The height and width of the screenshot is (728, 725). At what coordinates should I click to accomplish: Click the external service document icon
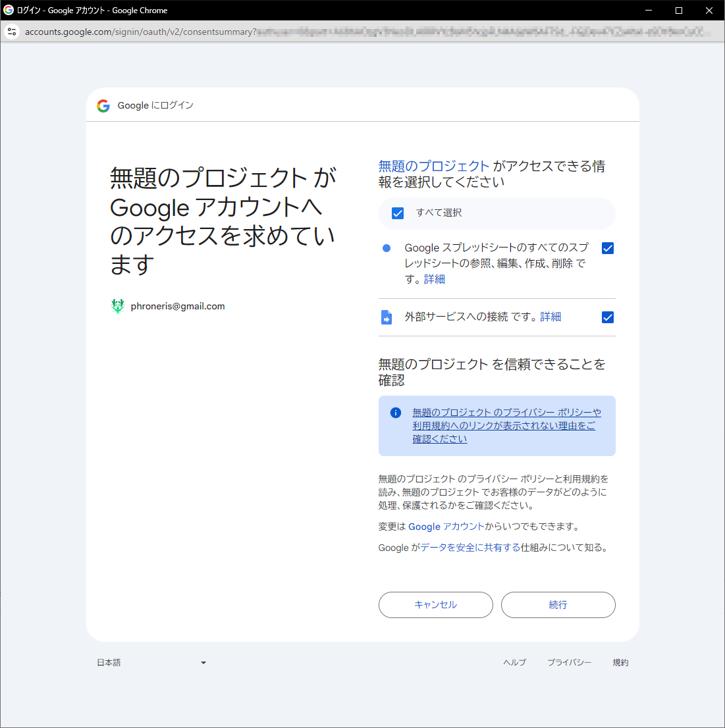[x=387, y=317]
